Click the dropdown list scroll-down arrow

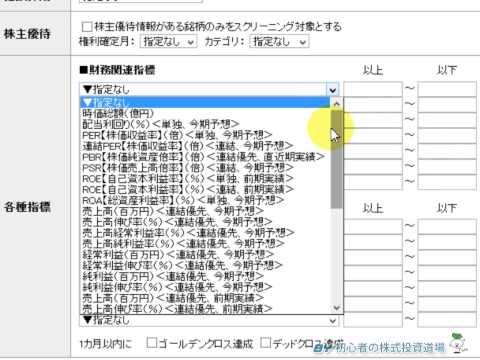point(336,308)
